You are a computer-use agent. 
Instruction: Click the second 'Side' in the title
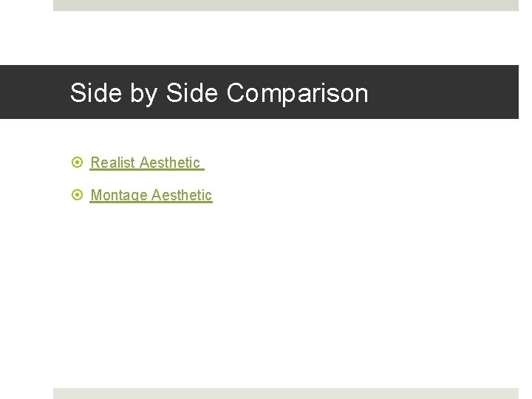tap(192, 93)
